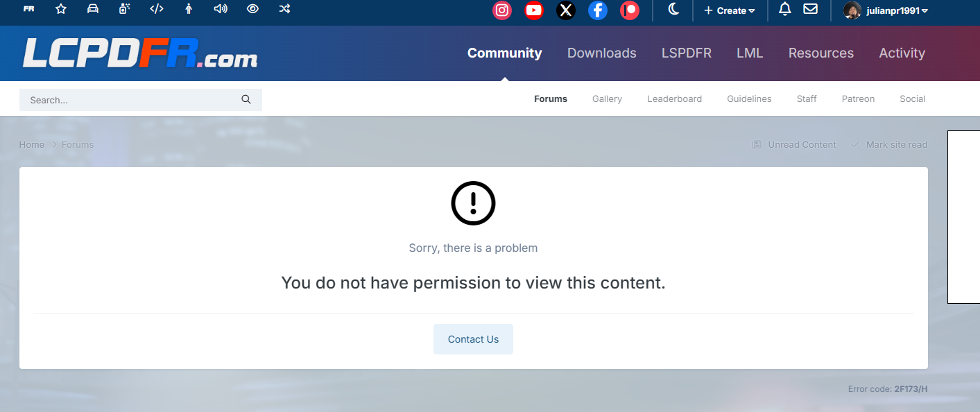Toggle dark mode with moon icon

tap(673, 10)
